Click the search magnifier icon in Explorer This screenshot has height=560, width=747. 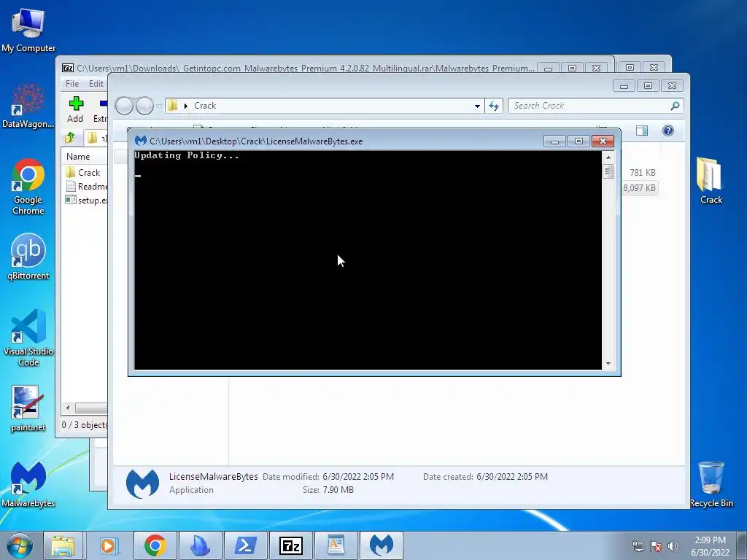675,106
